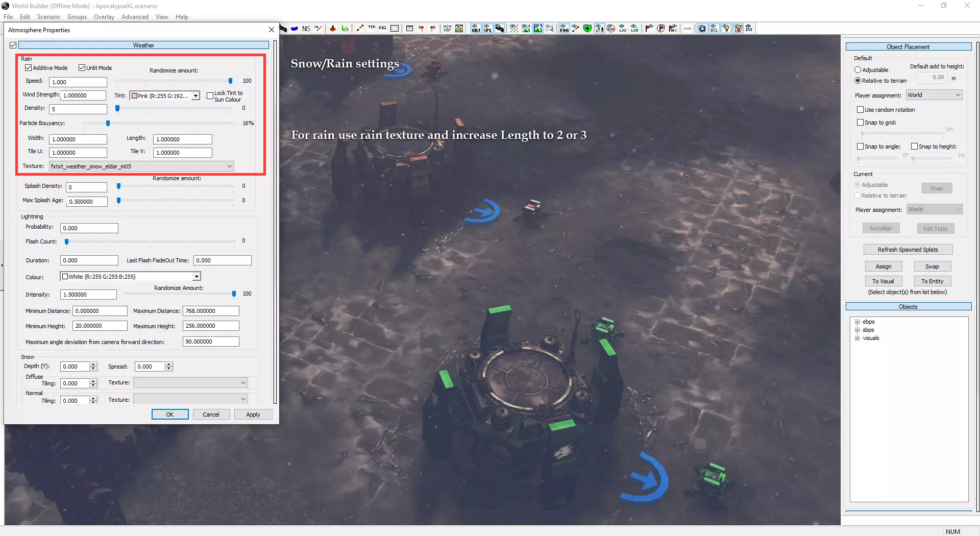This screenshot has width=980, height=536.
Task: Expand the ebps tree node
Action: (x=857, y=322)
